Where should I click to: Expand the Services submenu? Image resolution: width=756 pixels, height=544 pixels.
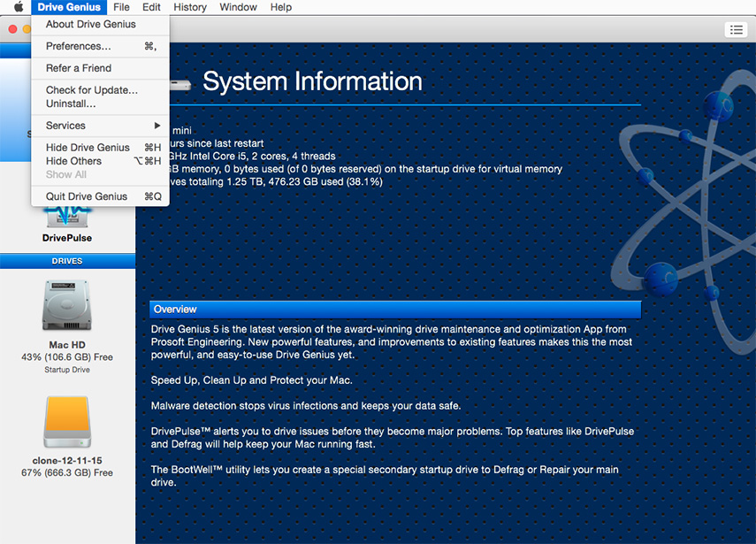(x=100, y=126)
